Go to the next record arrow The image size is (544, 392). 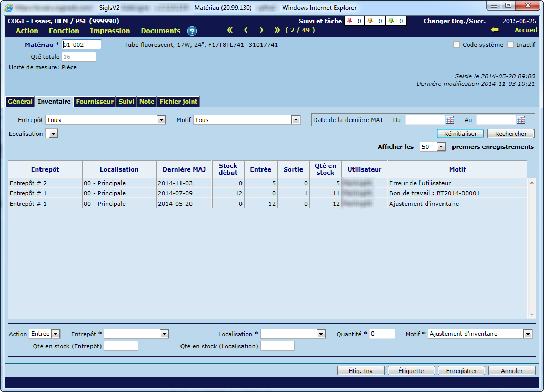261,31
